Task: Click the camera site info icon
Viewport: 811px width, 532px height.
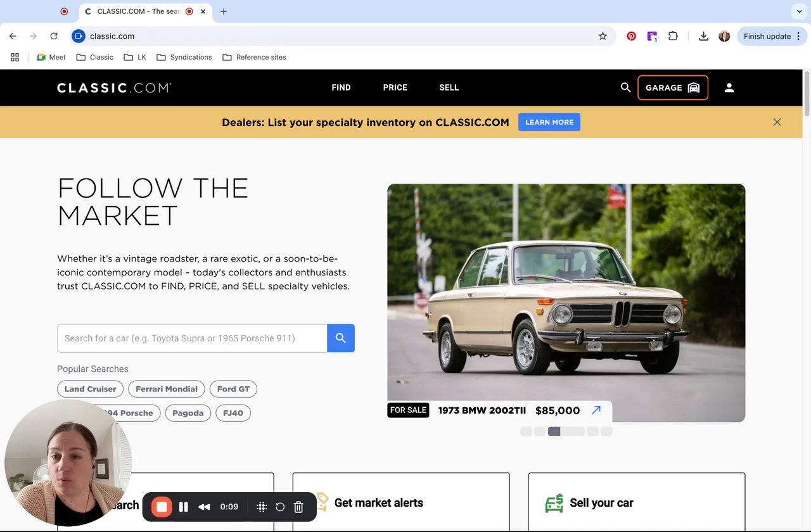Action: 79,36
